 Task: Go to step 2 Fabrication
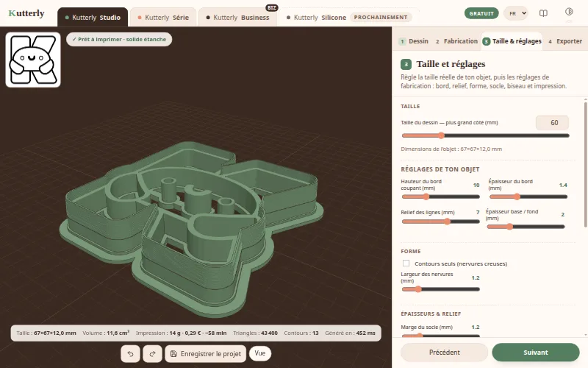click(456, 41)
